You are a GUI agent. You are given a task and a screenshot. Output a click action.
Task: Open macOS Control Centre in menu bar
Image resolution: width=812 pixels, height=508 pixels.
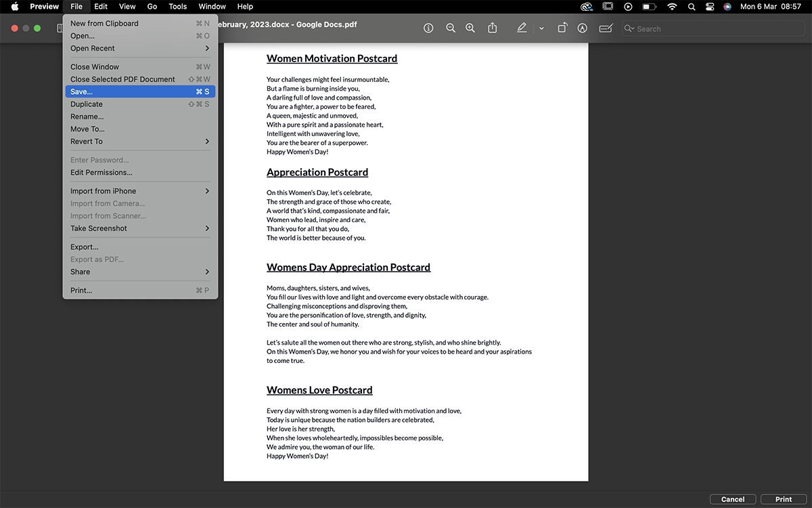(x=710, y=6)
